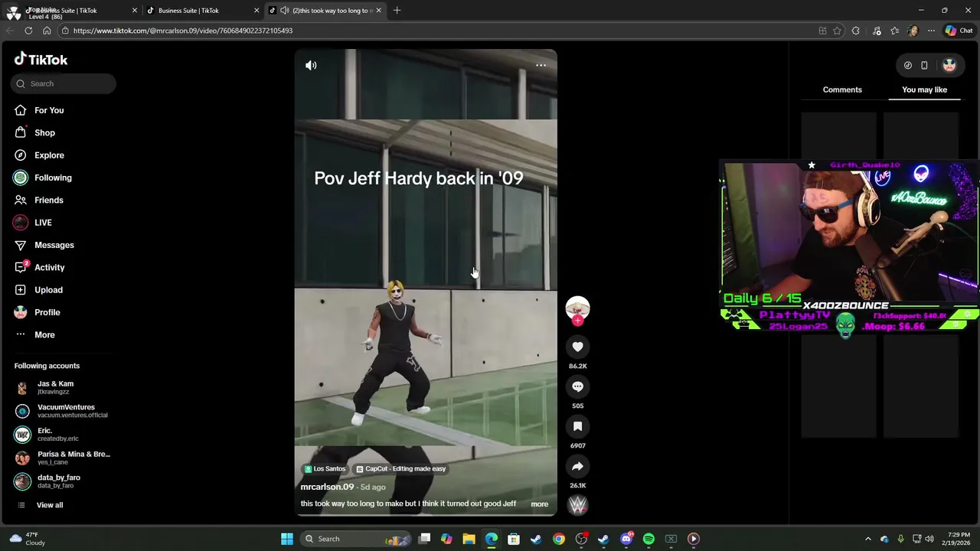Click the phone app icon at top right

[x=924, y=66]
